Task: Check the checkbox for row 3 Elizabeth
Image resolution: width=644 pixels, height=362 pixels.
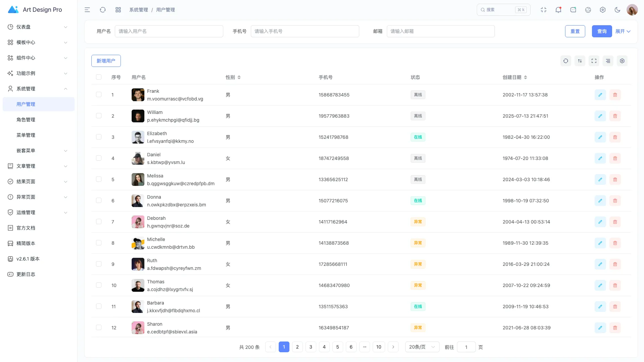Action: [99, 137]
